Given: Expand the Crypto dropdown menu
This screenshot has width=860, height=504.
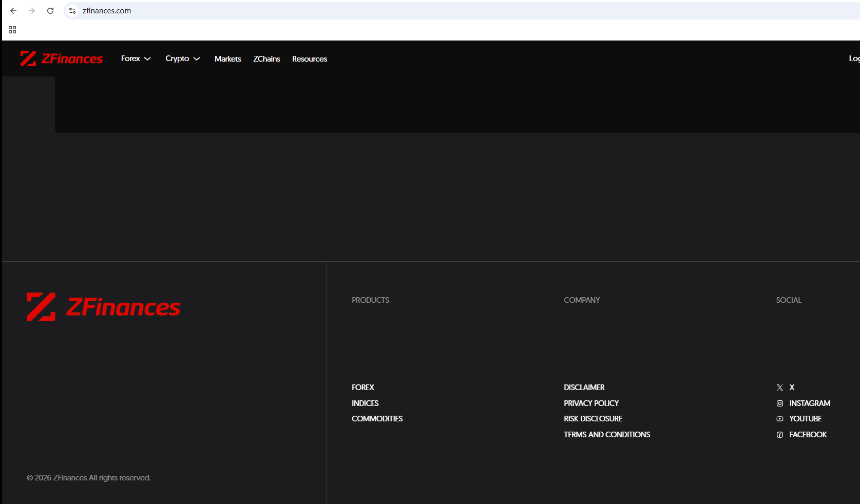Looking at the screenshot, I should [182, 59].
